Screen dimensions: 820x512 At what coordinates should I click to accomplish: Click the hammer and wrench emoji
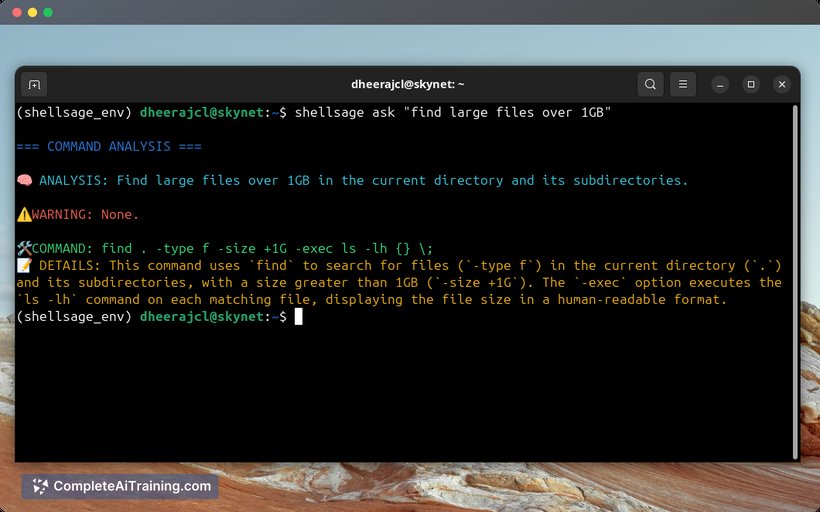24,248
